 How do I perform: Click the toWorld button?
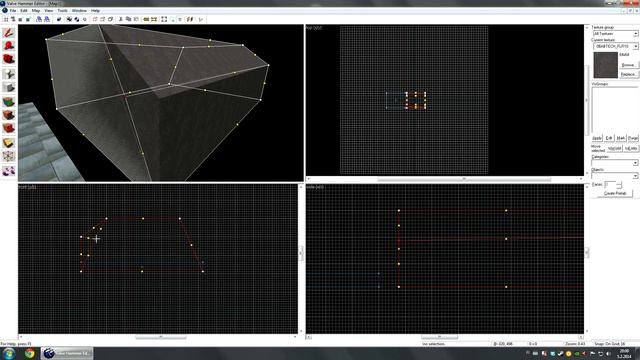[614, 148]
